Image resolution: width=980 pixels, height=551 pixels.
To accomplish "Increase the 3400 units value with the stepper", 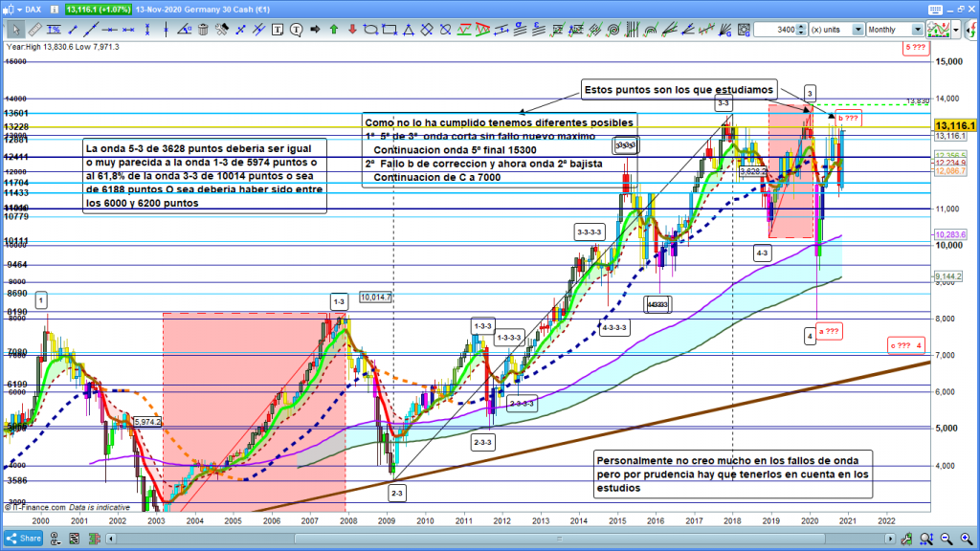I will [802, 27].
